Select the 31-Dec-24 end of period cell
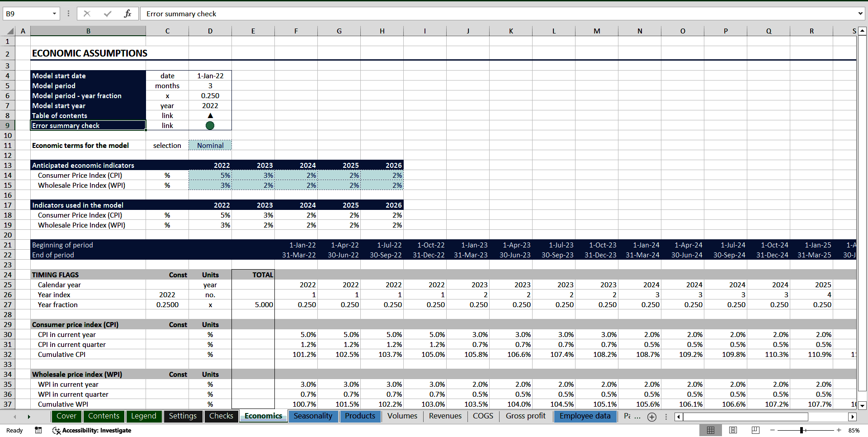Image resolution: width=868 pixels, height=437 pixels. tap(769, 255)
